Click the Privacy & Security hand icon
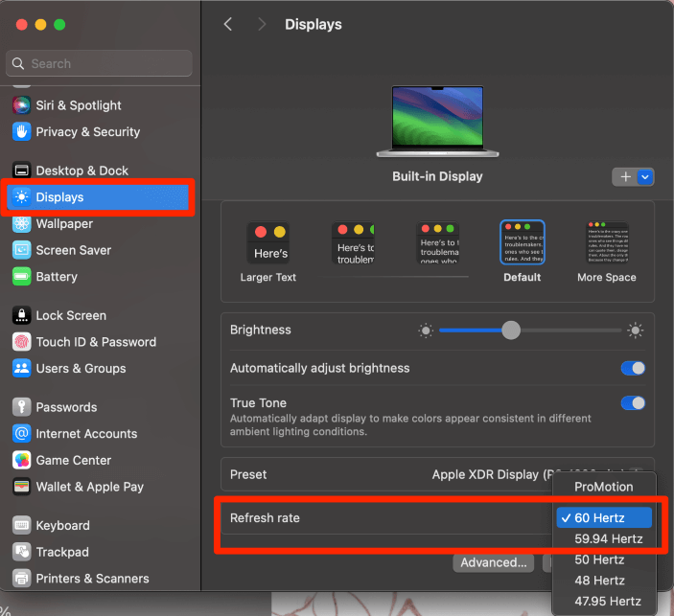Viewport: 674px width, 616px height. (x=21, y=132)
